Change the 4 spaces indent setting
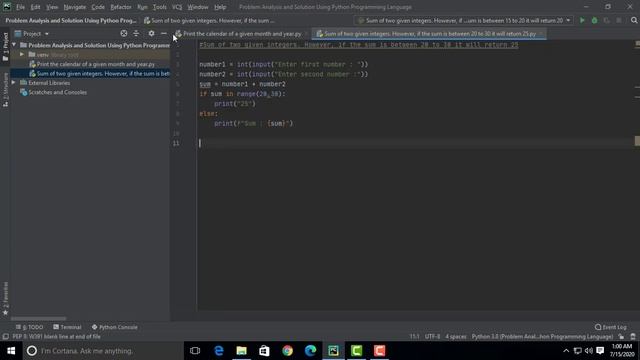 456,337
